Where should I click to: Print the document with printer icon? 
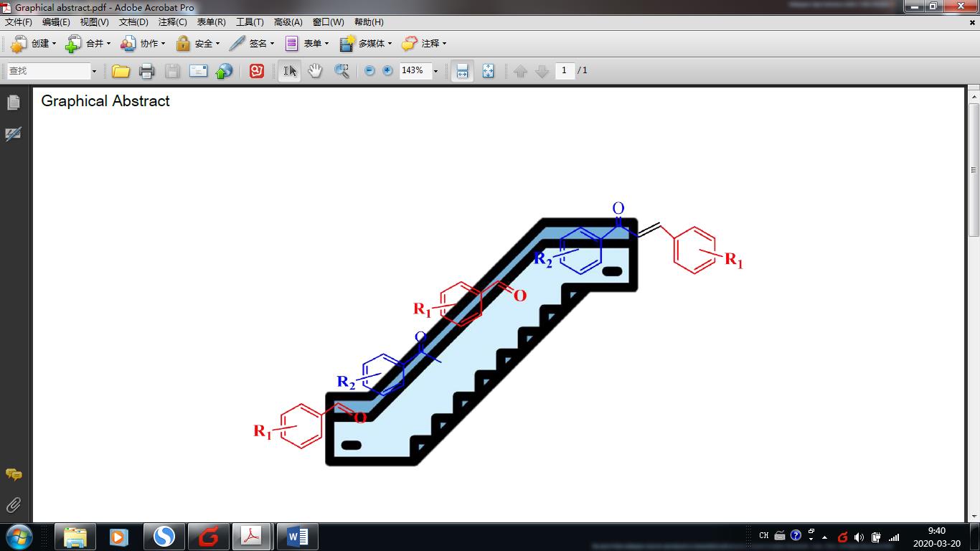(x=146, y=71)
